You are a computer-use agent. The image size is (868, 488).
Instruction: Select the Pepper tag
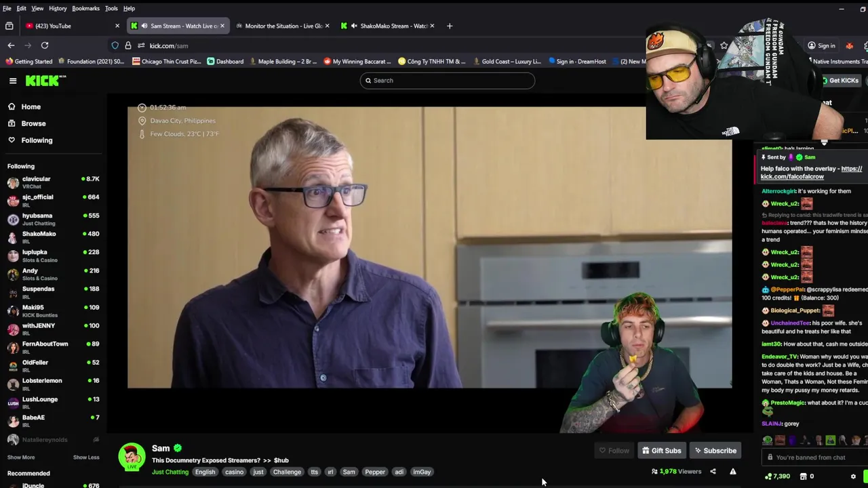click(x=375, y=472)
